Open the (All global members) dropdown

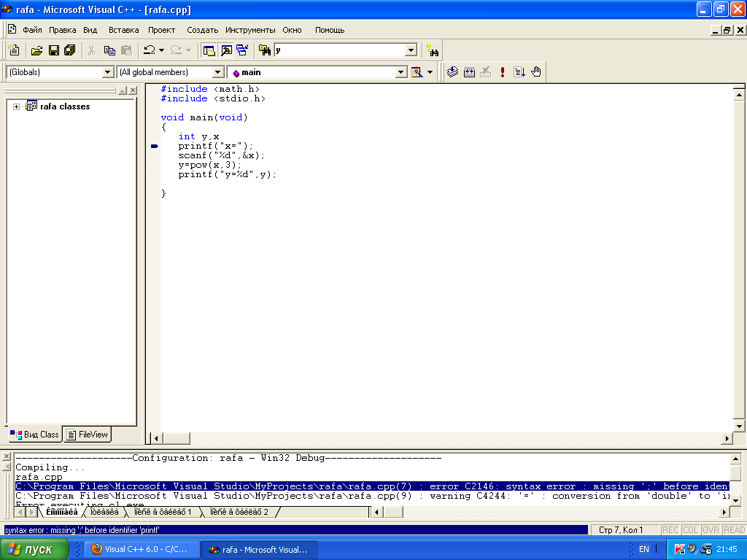tap(217, 72)
